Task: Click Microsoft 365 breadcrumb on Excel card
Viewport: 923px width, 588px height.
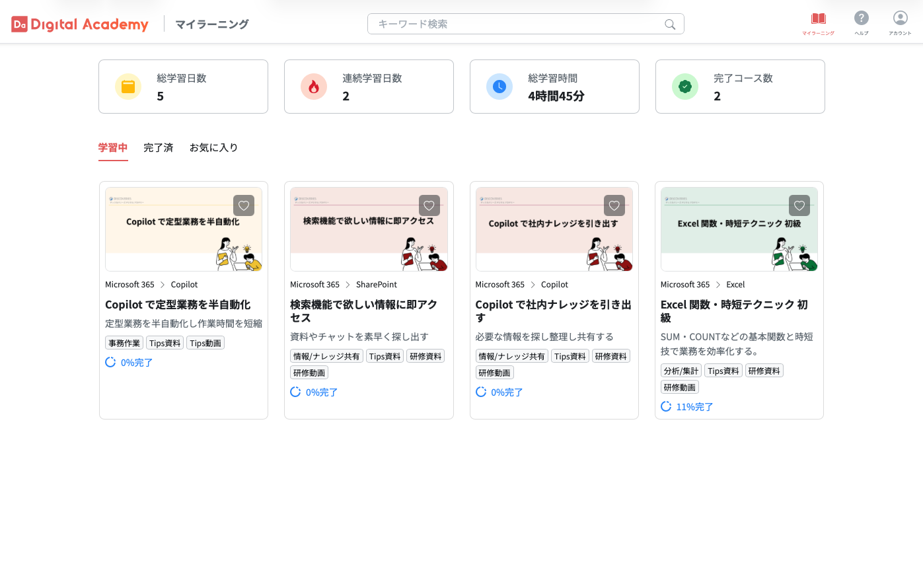Action: (685, 285)
